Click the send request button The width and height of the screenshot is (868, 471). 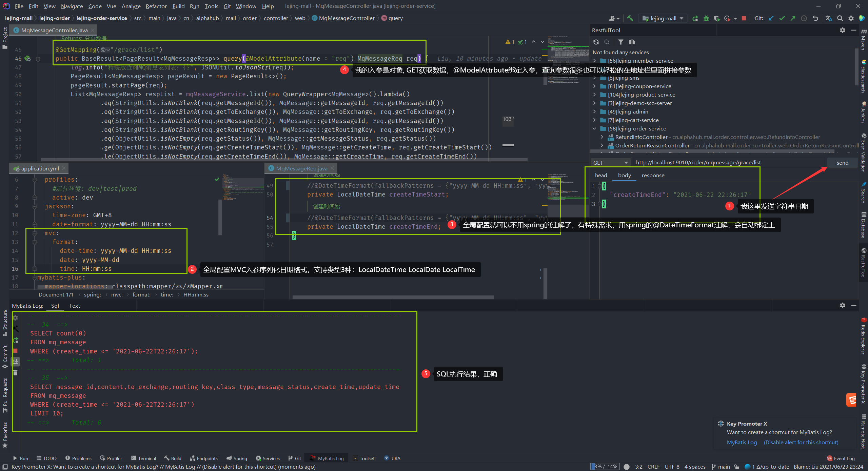[x=842, y=163]
